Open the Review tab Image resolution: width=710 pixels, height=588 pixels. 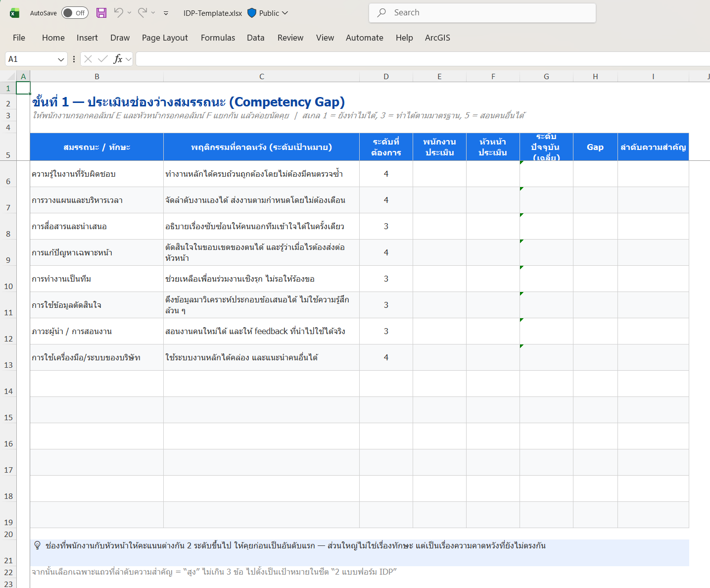(290, 38)
